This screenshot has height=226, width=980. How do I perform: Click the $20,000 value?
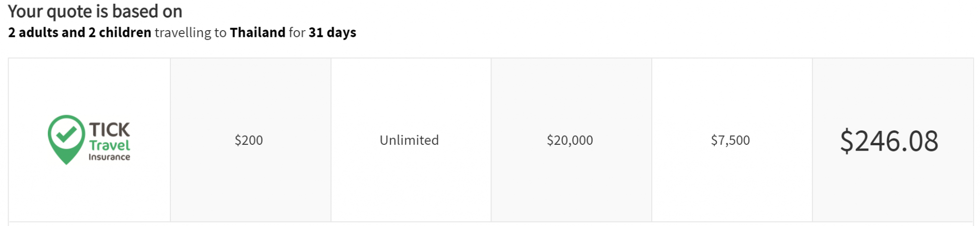tap(570, 140)
